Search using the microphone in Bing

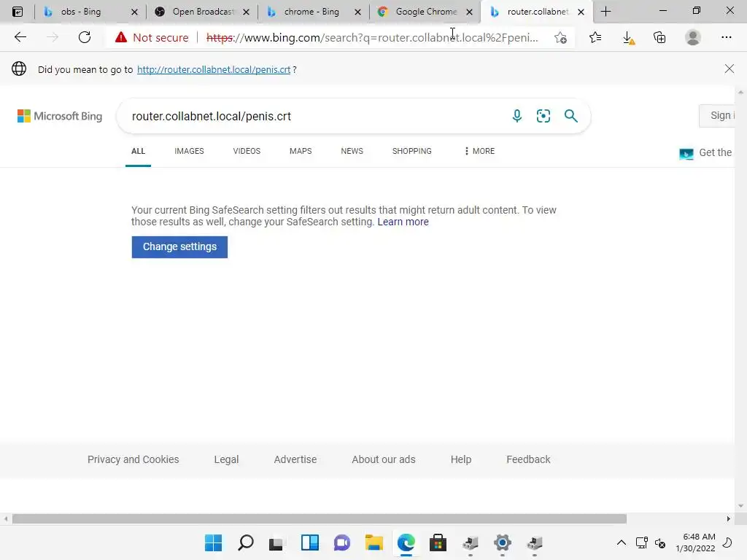(x=517, y=116)
